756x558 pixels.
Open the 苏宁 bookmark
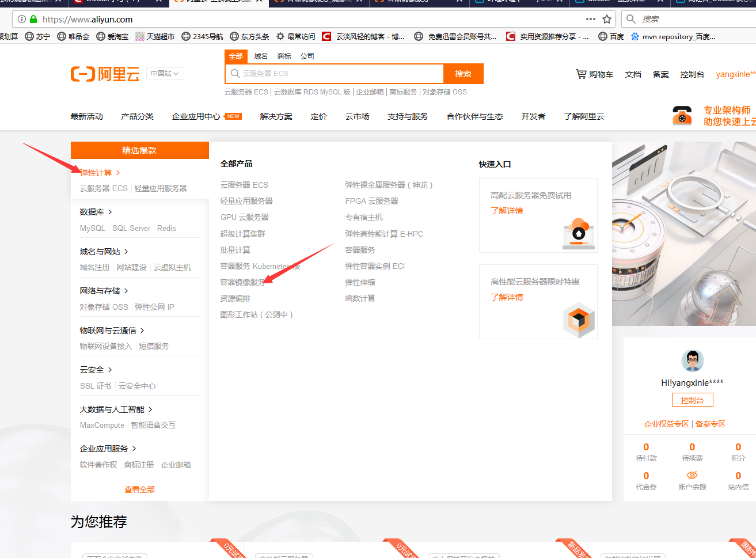[37, 36]
